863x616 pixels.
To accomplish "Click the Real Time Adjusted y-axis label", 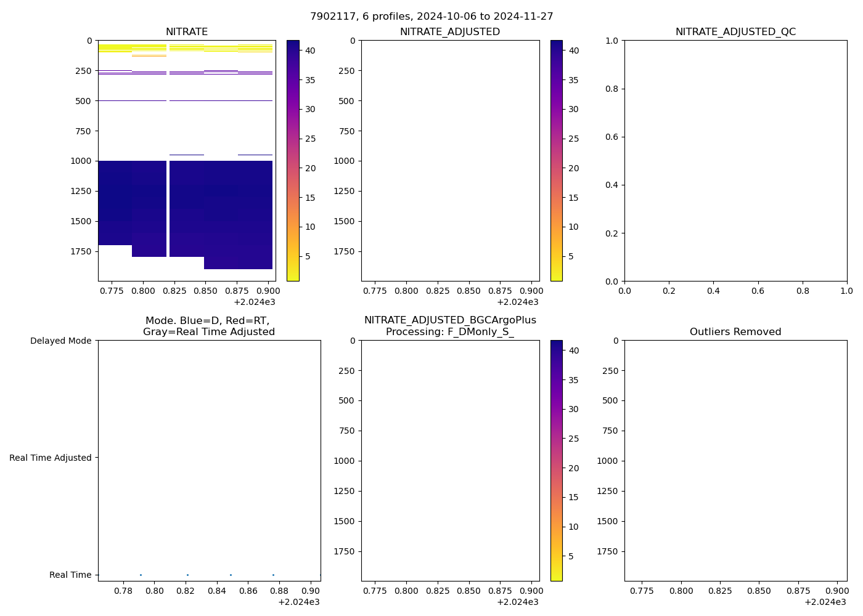I will coord(51,458).
